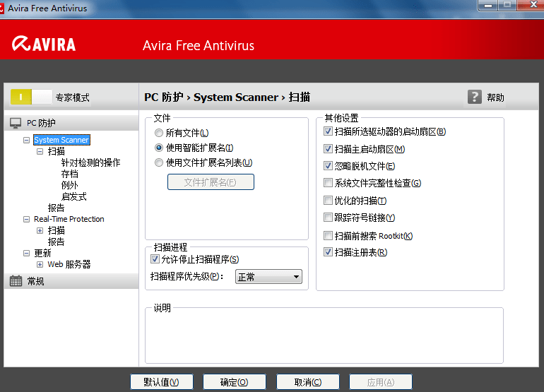Toggle the 专家模式 expert mode switch
This screenshot has width=544, height=392.
click(x=31, y=97)
